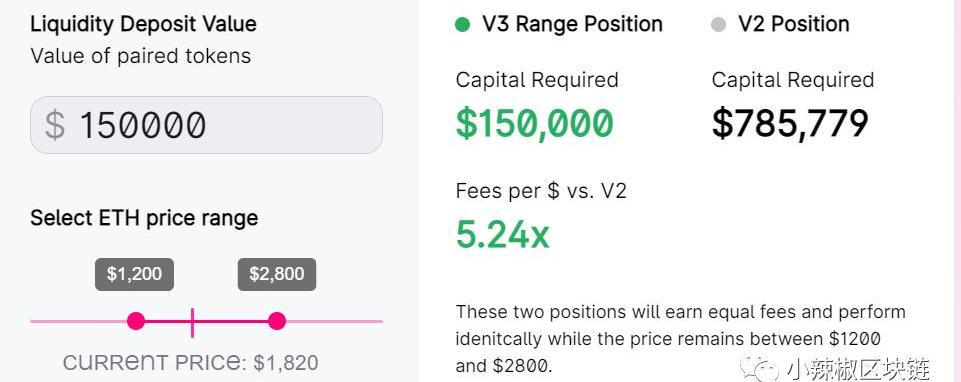Click the $2,800 maximum price badge
Image resolution: width=961 pixels, height=382 pixels.
(x=277, y=274)
